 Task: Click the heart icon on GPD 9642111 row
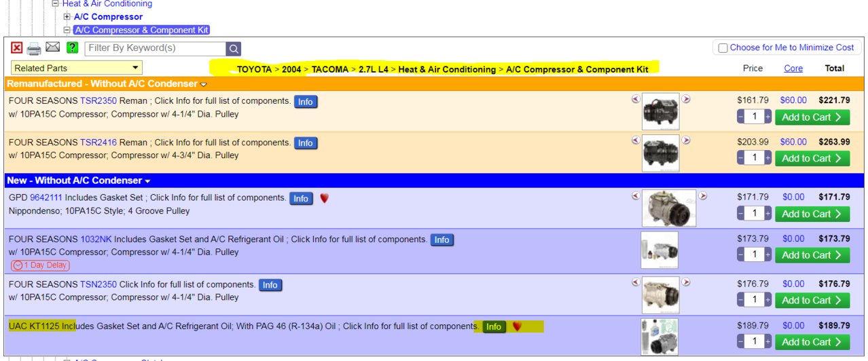(324, 199)
